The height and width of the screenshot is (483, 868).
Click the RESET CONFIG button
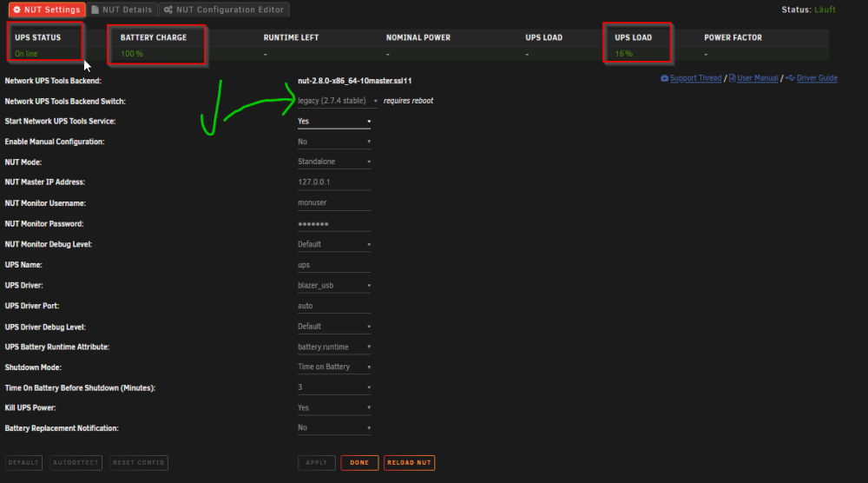pyautogui.click(x=138, y=462)
